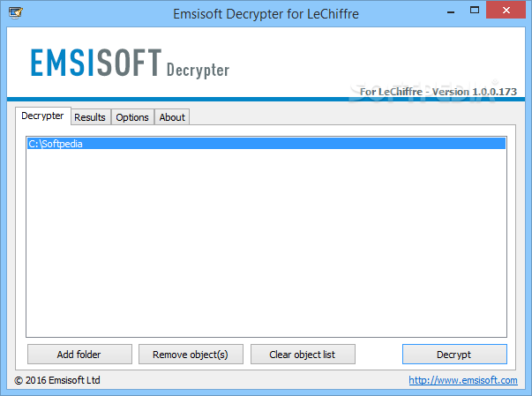
Task: Start decryption with the Decrypt button
Action: (454, 355)
